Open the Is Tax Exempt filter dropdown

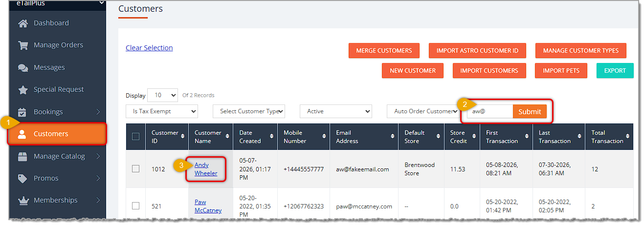162,111
